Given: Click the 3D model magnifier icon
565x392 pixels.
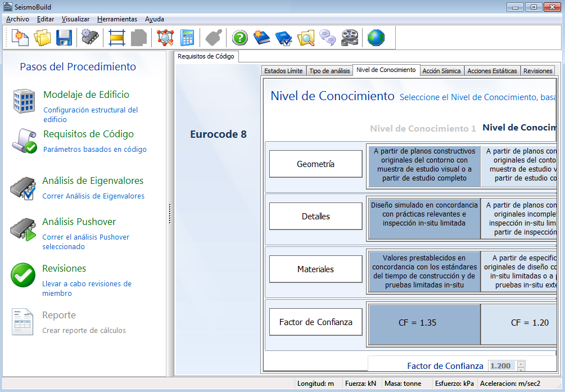Looking at the screenshot, I should click(x=306, y=38).
